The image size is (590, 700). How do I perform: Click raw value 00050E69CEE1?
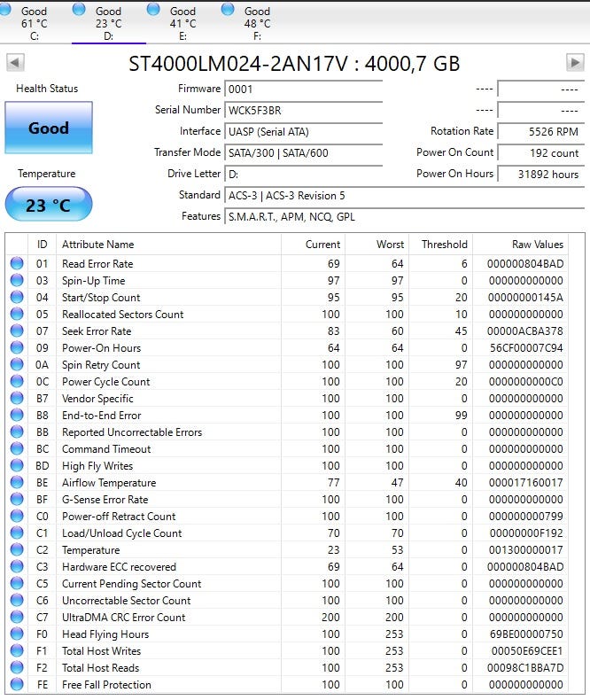[x=527, y=651]
